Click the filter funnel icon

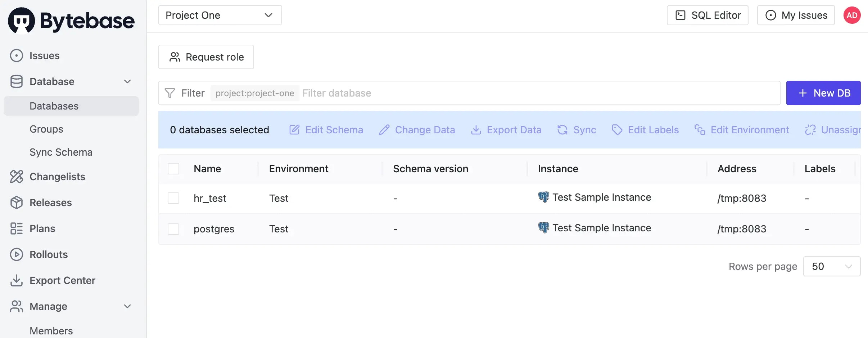pyautogui.click(x=170, y=93)
